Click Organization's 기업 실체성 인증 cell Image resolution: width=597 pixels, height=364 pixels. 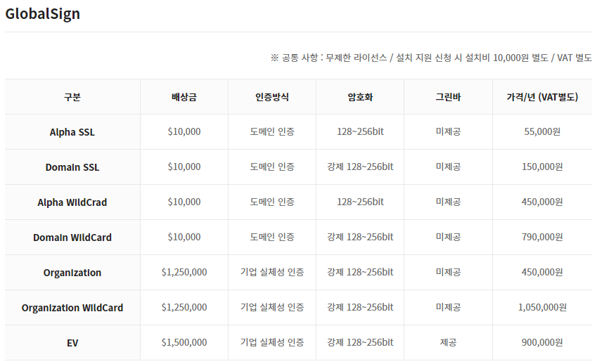point(272,272)
